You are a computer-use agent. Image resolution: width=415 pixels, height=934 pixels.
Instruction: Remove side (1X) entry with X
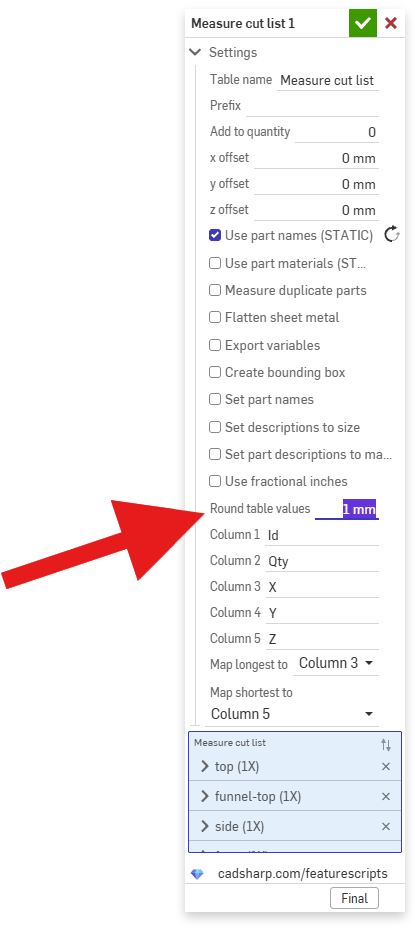pyautogui.click(x=386, y=826)
